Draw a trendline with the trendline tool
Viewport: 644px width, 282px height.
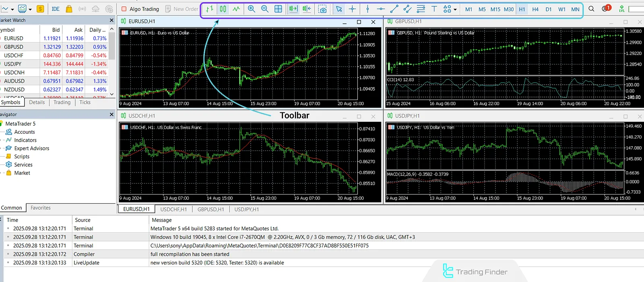394,9
